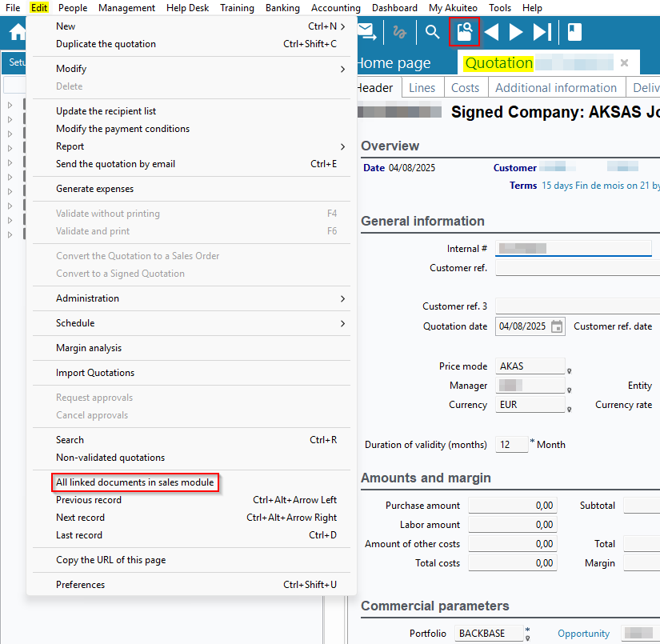The width and height of the screenshot is (660, 644).
Task: Click the Home icon in the toolbar
Action: (18, 33)
